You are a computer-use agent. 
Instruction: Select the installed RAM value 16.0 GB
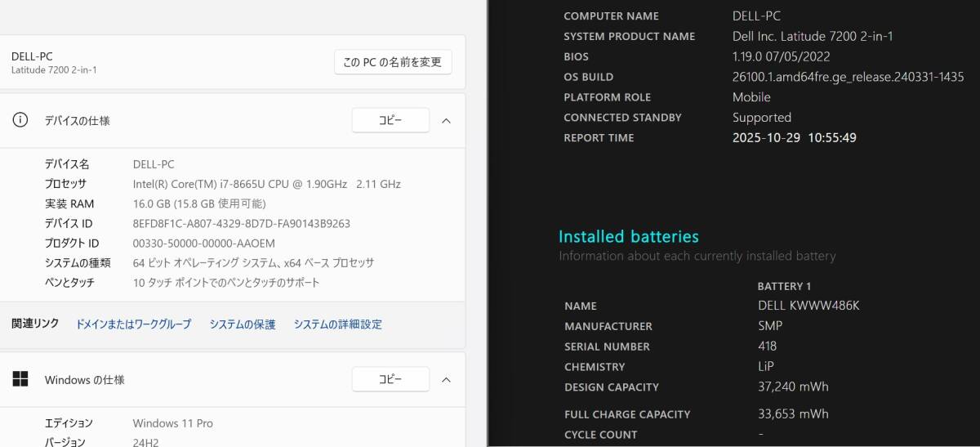click(x=199, y=203)
